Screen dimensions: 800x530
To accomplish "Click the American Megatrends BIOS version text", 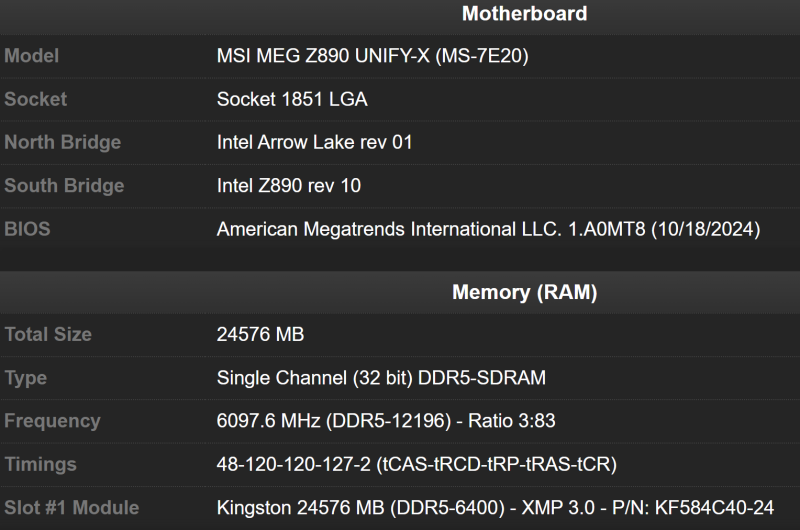I will click(488, 229).
